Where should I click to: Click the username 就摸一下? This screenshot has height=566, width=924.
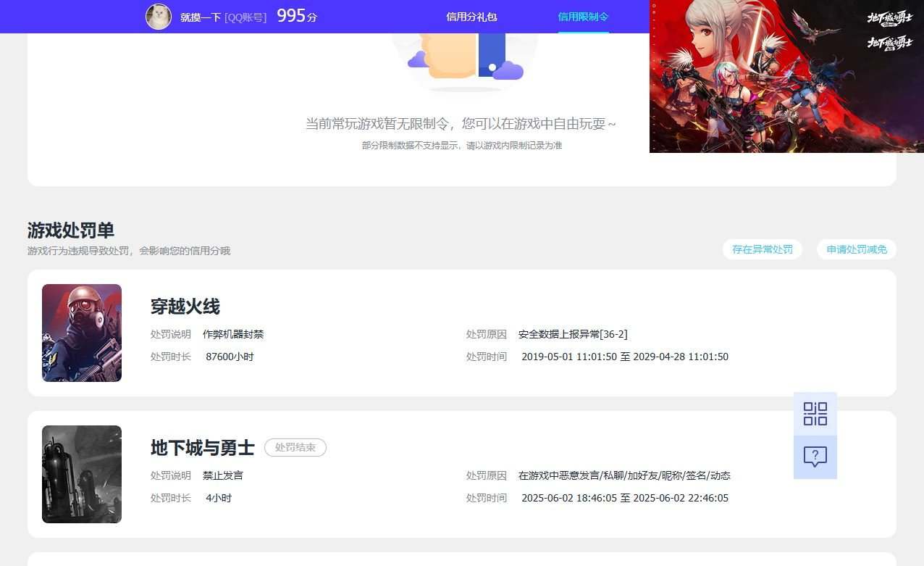pos(201,17)
